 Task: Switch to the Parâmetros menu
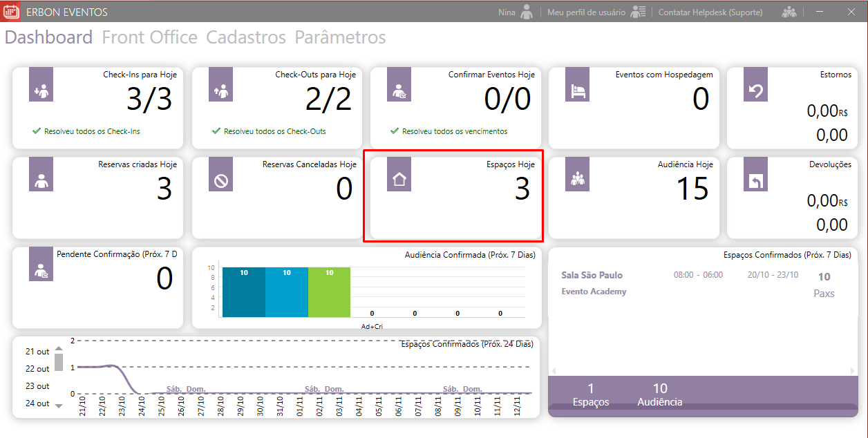(x=340, y=37)
